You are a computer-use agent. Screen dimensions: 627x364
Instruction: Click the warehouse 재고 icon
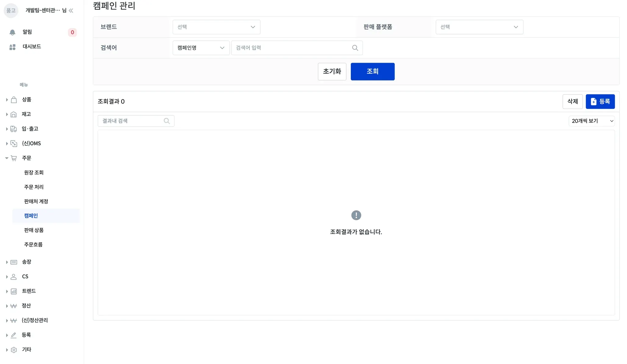[14, 114]
